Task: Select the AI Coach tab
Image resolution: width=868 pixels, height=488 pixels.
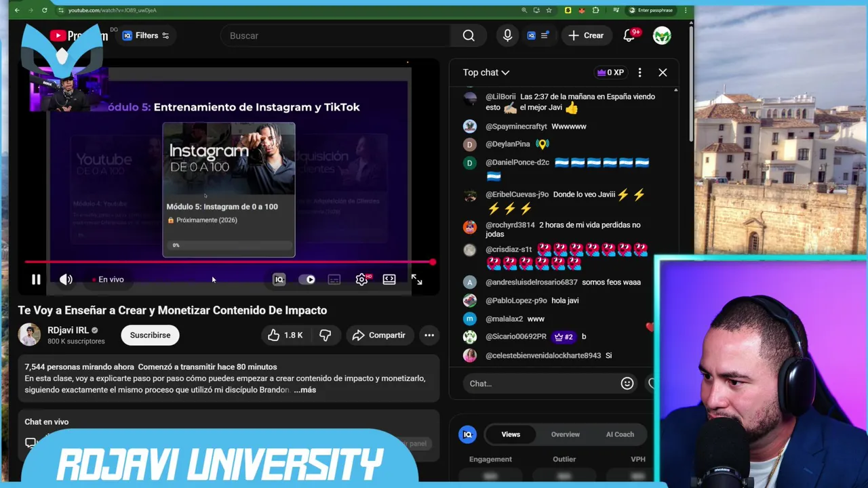Action: click(620, 434)
